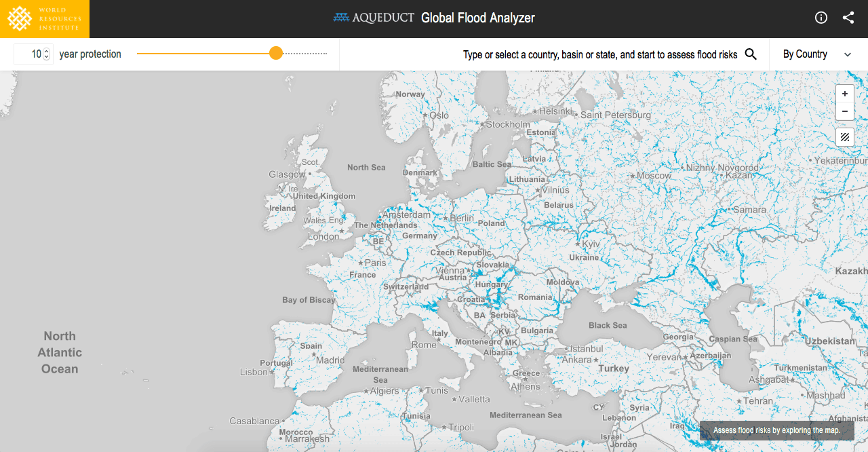The image size is (868, 452).
Task: Click 'Algiers' city label
Action: 384,392
